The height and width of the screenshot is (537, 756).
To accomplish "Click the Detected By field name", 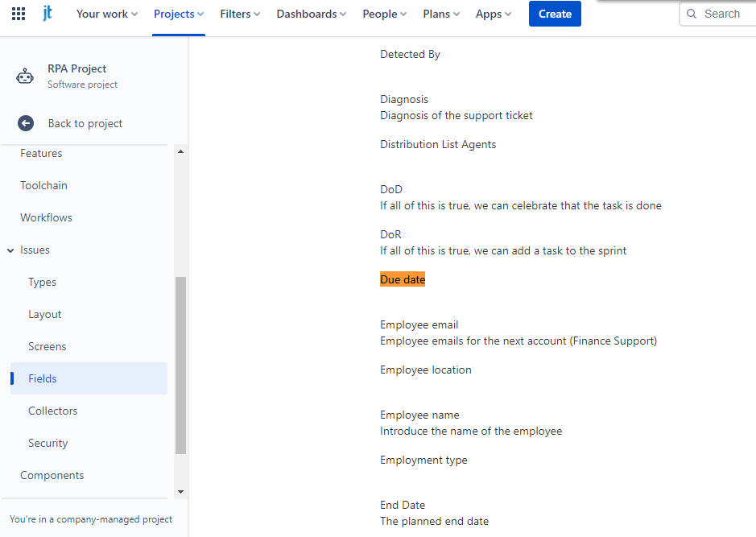I will (411, 55).
